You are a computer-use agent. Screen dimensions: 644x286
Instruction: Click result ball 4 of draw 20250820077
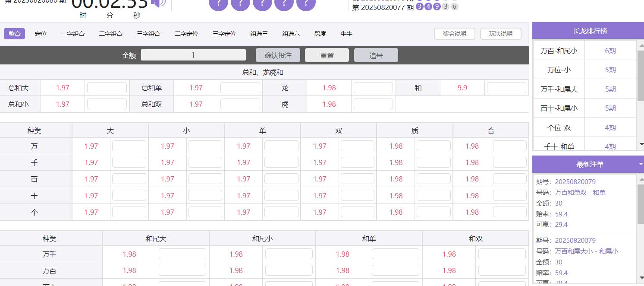coord(428,7)
